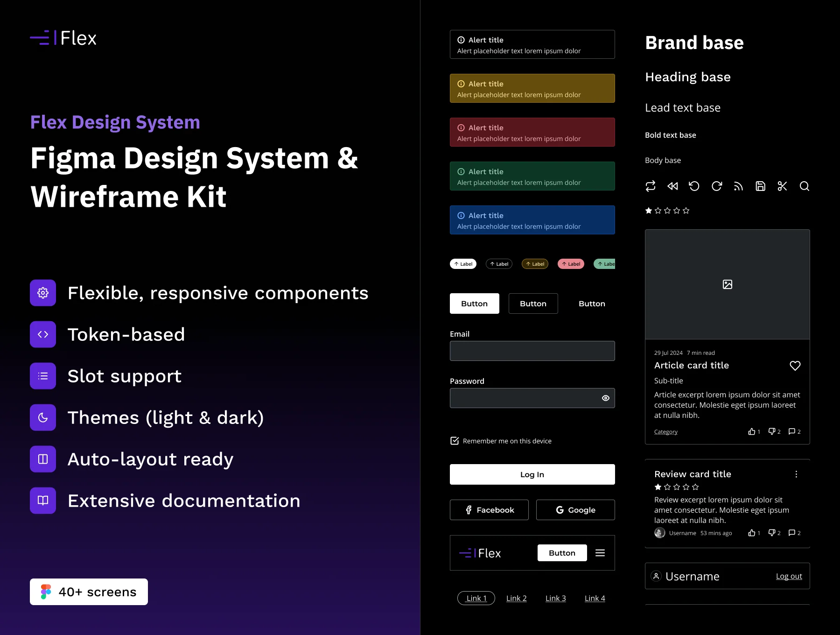The width and height of the screenshot is (840, 635).
Task: Click the reviewer avatar in Review card
Action: pyautogui.click(x=660, y=533)
